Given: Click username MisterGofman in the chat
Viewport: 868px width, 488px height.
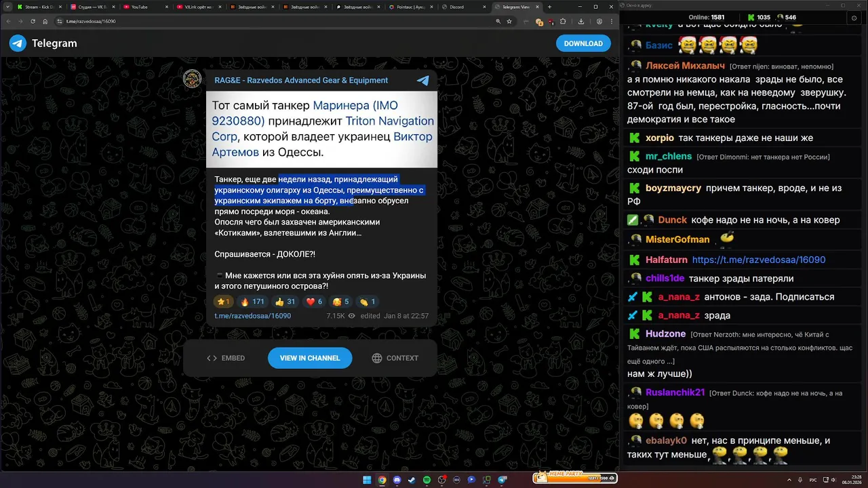Looking at the screenshot, I should tap(677, 239).
